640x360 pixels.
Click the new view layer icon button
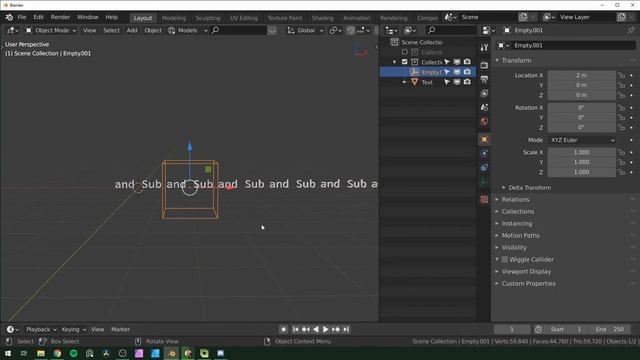point(621,17)
